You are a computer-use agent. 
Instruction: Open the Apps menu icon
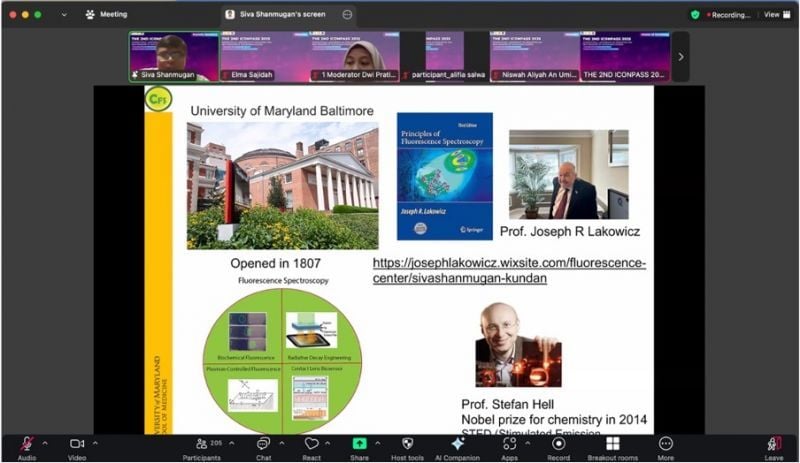pos(509,444)
